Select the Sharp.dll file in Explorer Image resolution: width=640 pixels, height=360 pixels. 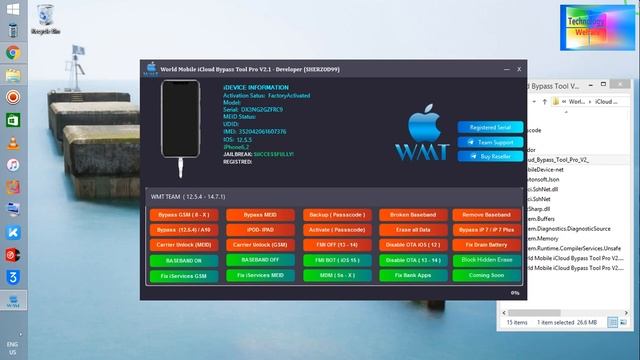coord(538,209)
